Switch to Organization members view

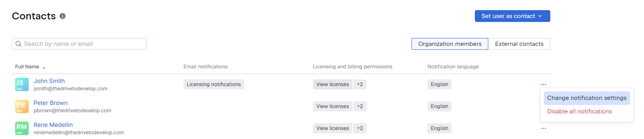coord(450,44)
